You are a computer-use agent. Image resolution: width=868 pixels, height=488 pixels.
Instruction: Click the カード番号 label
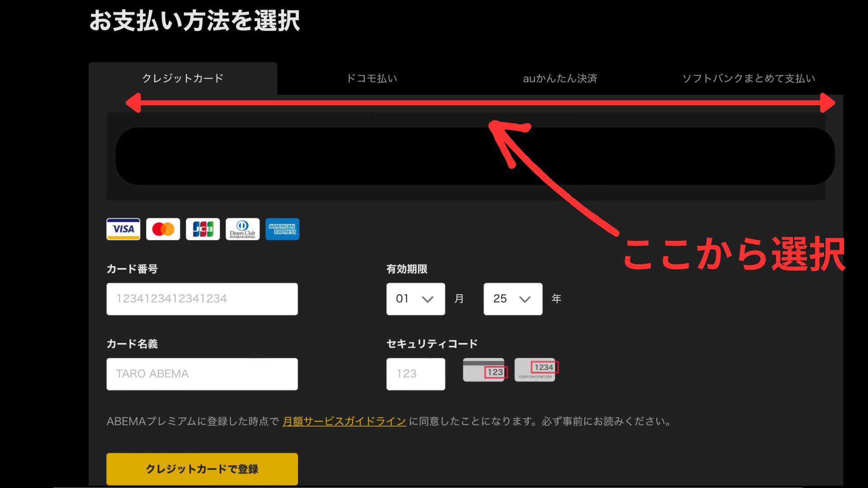[132, 269]
